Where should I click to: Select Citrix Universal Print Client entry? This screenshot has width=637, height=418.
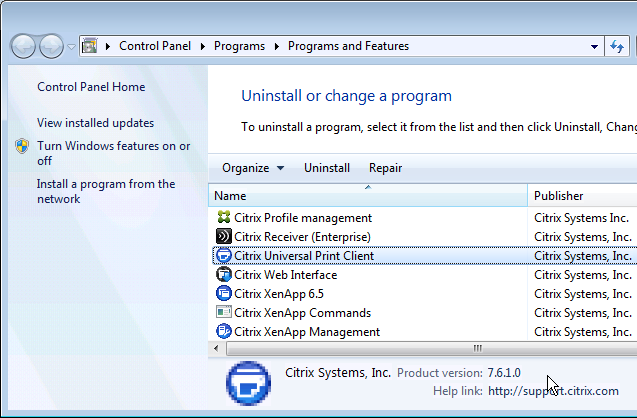click(304, 256)
